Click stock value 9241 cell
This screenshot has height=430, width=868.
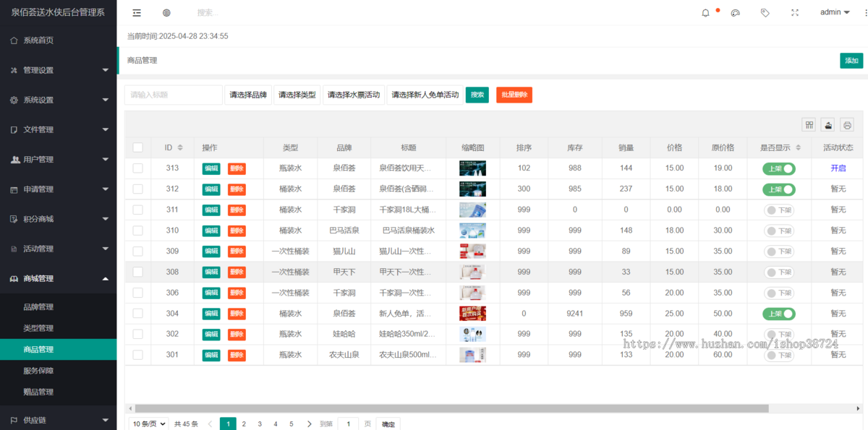575,314
